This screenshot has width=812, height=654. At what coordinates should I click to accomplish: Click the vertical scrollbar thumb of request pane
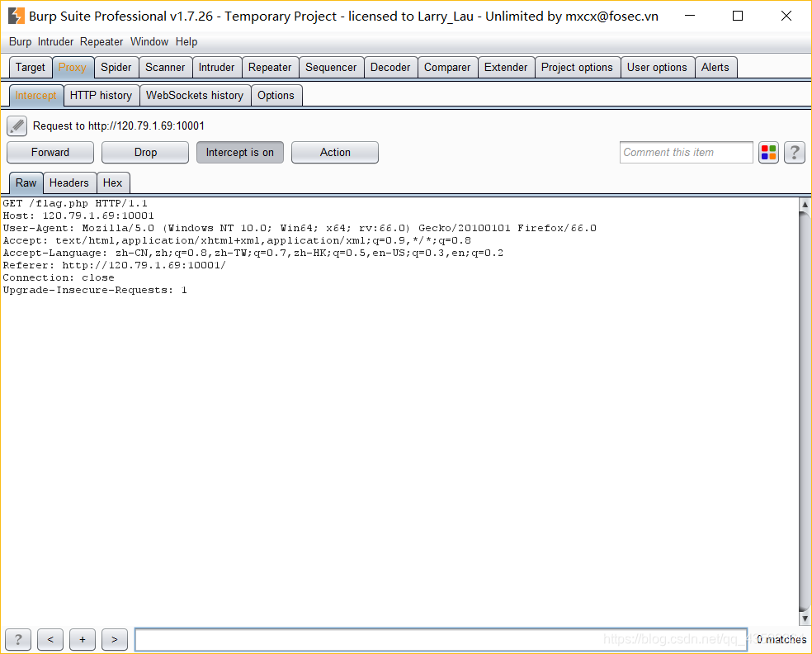805,411
